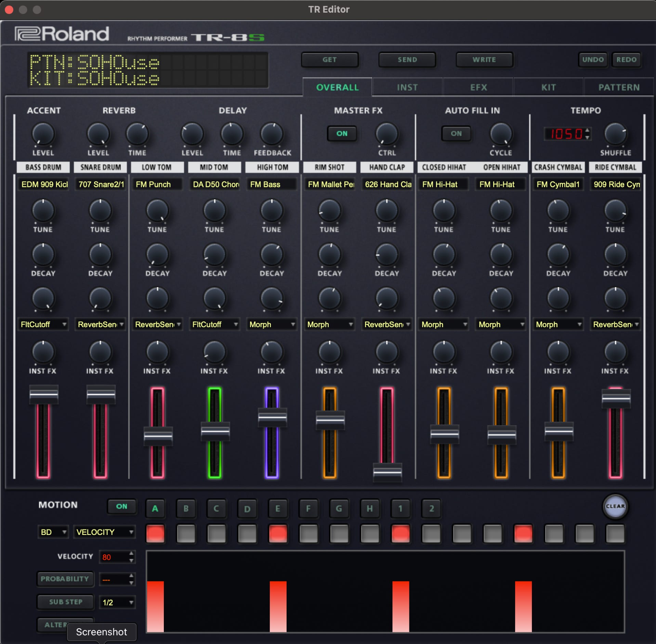Open the BD instrument dropdown

[53, 532]
